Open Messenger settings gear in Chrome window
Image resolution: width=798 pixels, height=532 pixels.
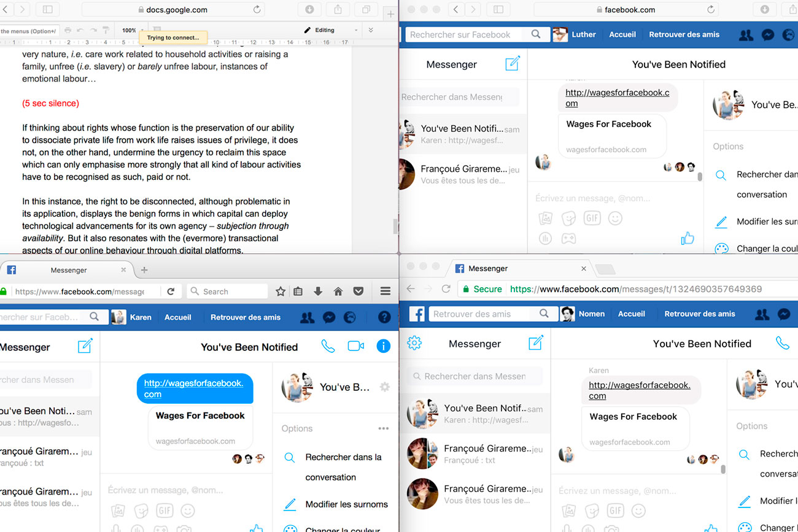tap(414, 343)
